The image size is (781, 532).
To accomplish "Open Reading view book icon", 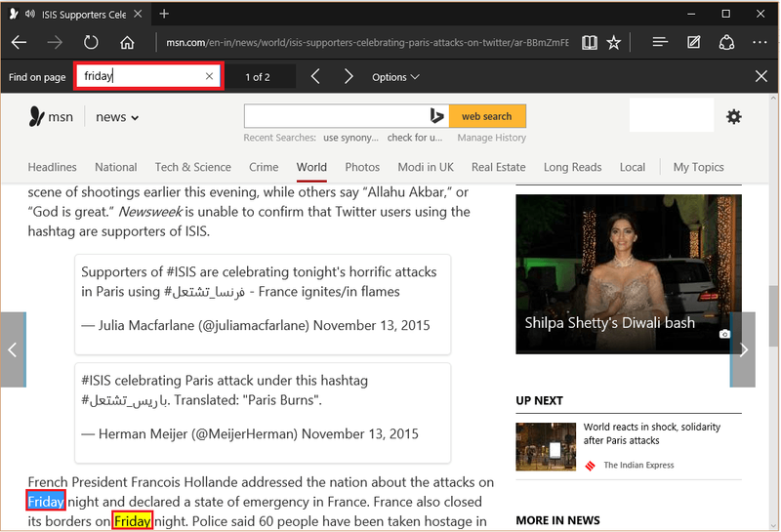I will click(590, 42).
